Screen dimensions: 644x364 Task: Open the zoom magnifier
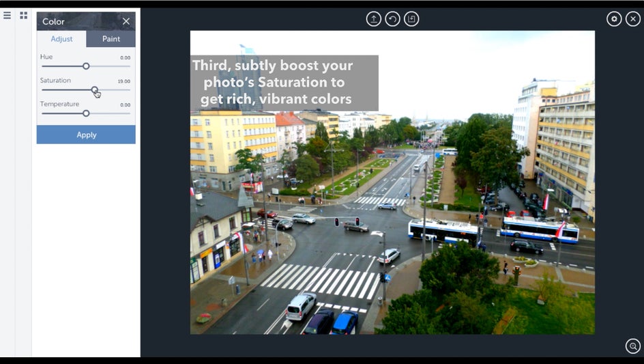coord(633,346)
